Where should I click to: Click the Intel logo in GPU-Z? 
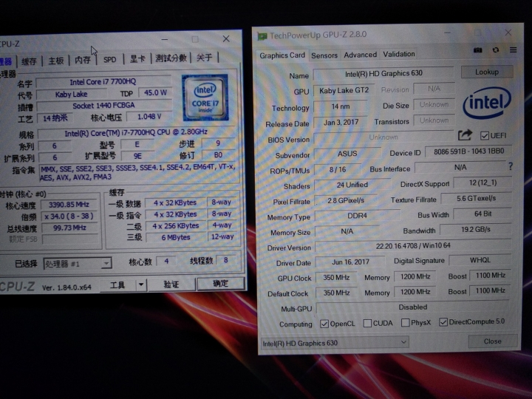pyautogui.click(x=487, y=102)
